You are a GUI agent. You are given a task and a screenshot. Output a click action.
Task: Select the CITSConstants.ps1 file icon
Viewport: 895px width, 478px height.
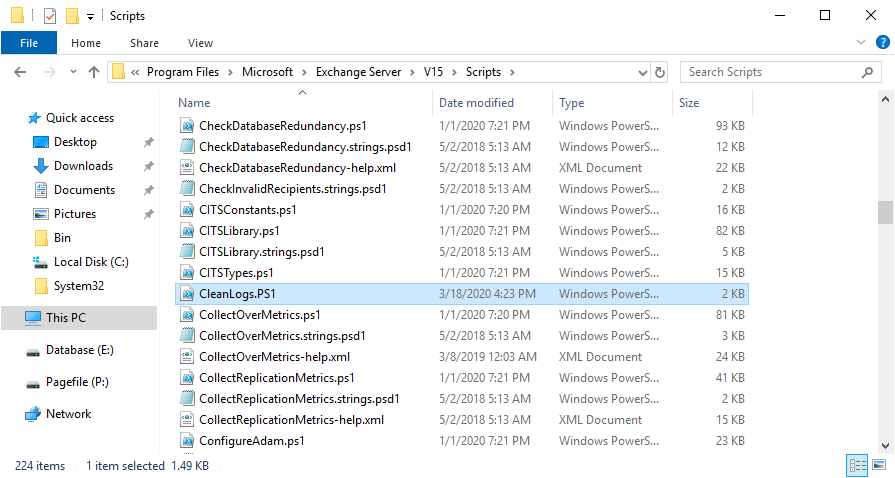click(x=187, y=210)
